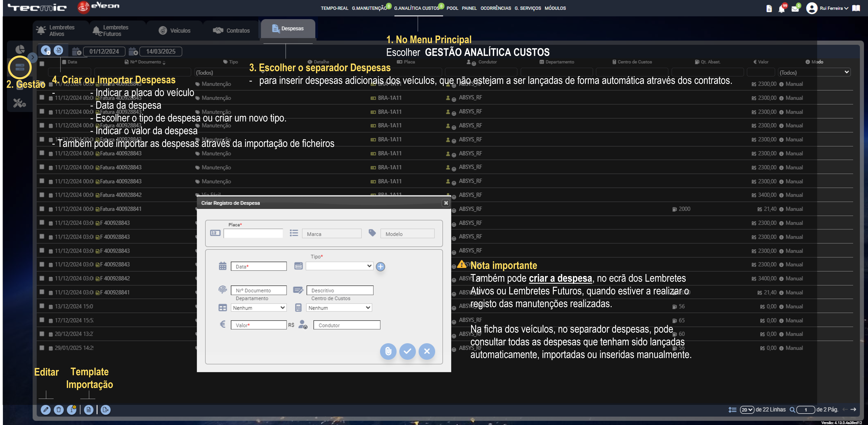Select checkbox for 13/12/2024 15:0 row
Viewport: 868px width, 425px height.
(42, 306)
